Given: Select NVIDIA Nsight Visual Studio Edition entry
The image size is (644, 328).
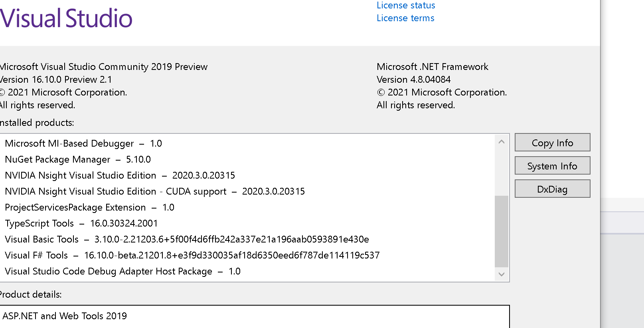Looking at the screenshot, I should pos(80,175).
